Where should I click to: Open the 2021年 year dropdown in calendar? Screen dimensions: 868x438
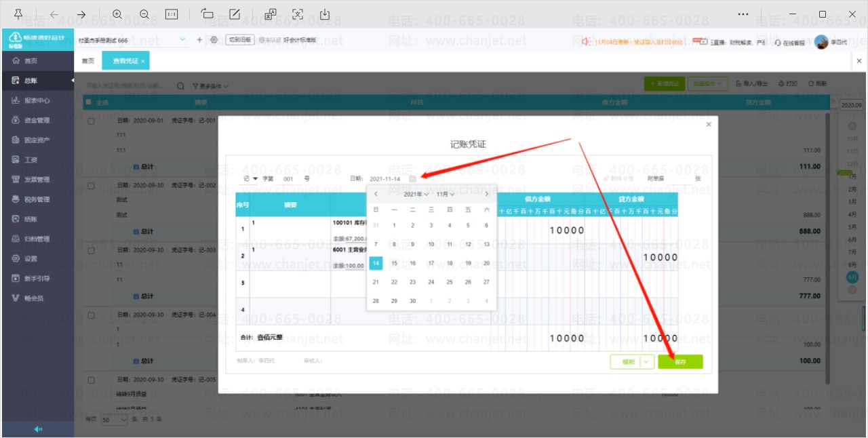pyautogui.click(x=416, y=194)
